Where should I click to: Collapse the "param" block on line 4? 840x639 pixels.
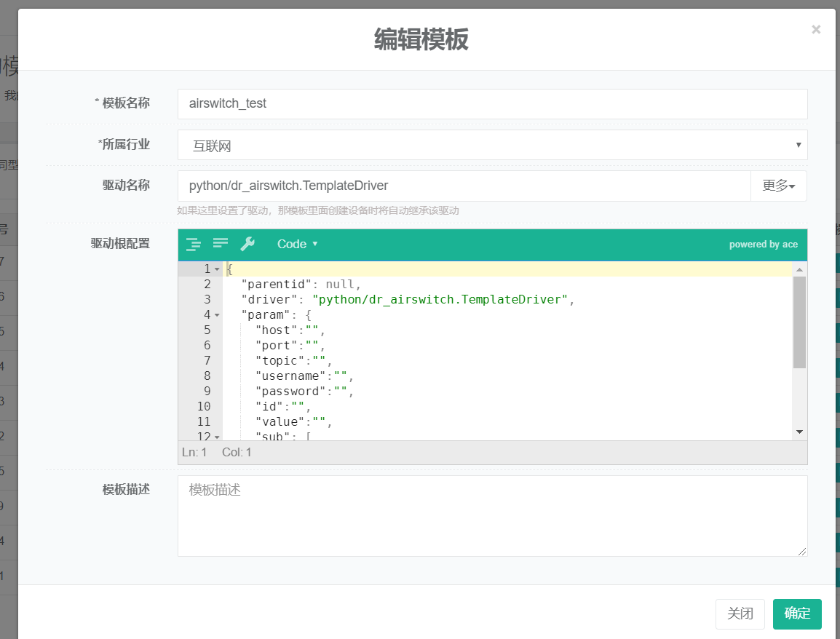[217, 315]
